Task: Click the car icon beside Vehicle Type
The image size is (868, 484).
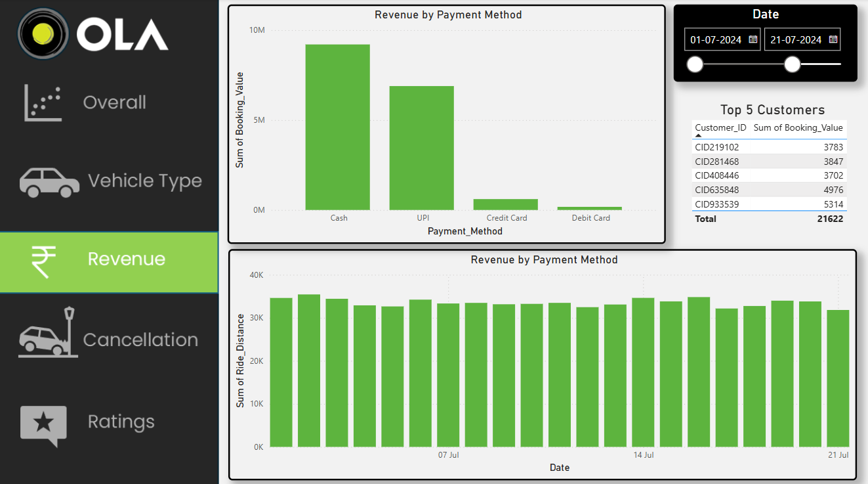Action: click(x=49, y=183)
